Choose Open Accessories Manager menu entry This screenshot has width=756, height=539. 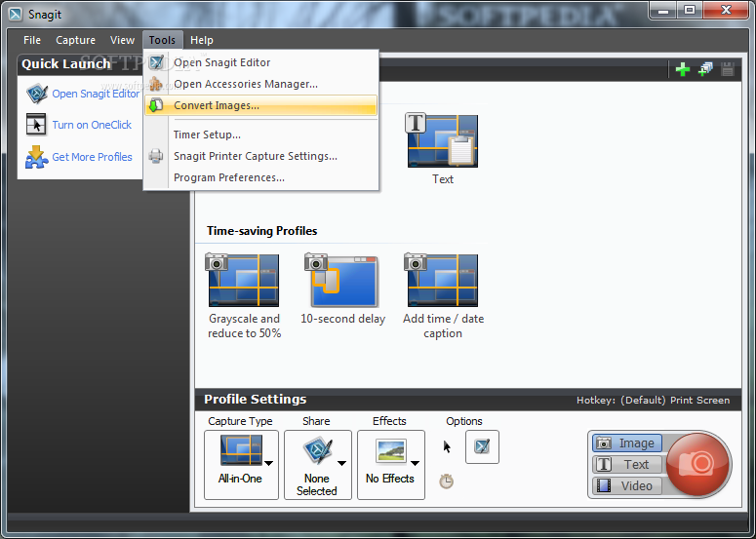[260, 84]
